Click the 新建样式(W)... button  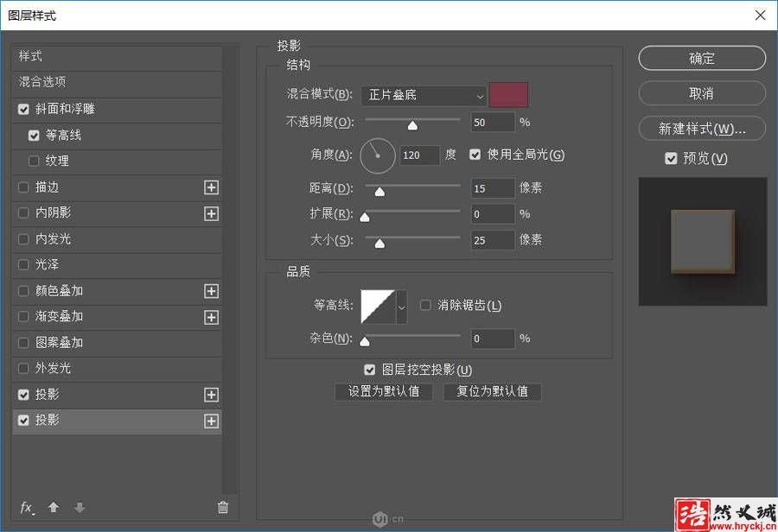702,129
